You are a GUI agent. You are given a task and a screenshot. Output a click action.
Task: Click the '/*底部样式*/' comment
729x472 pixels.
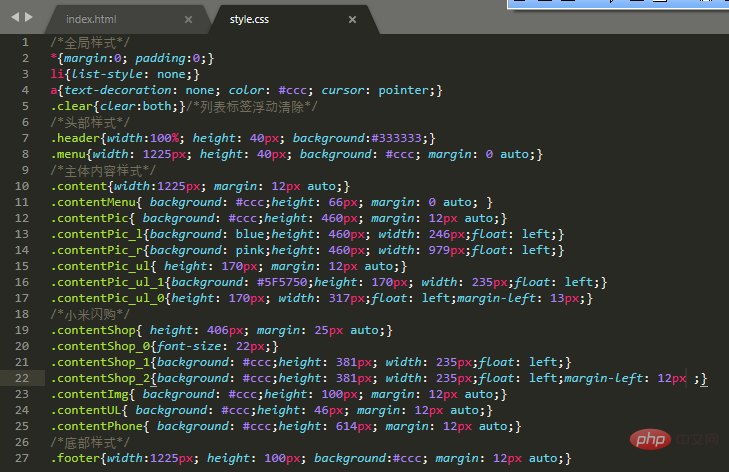click(90, 442)
